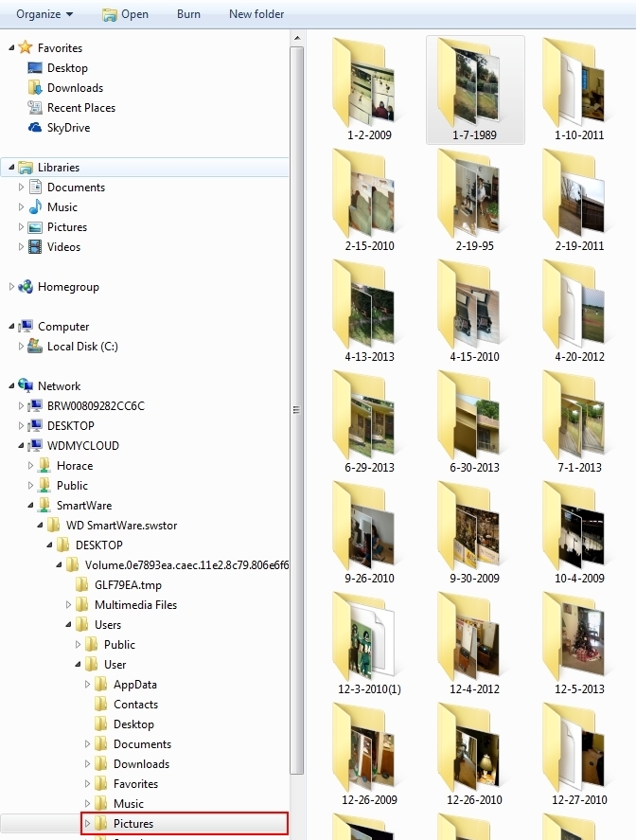Select the 9-26-2010 folder

369,533
